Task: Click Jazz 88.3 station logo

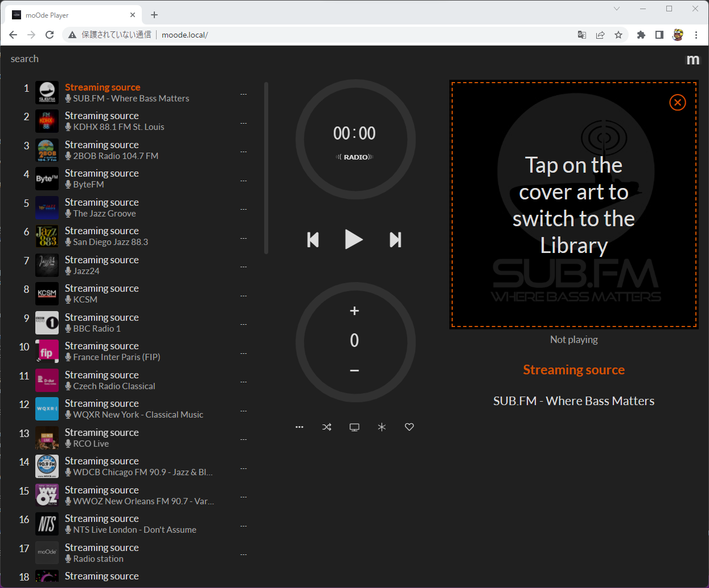Action: (x=47, y=236)
